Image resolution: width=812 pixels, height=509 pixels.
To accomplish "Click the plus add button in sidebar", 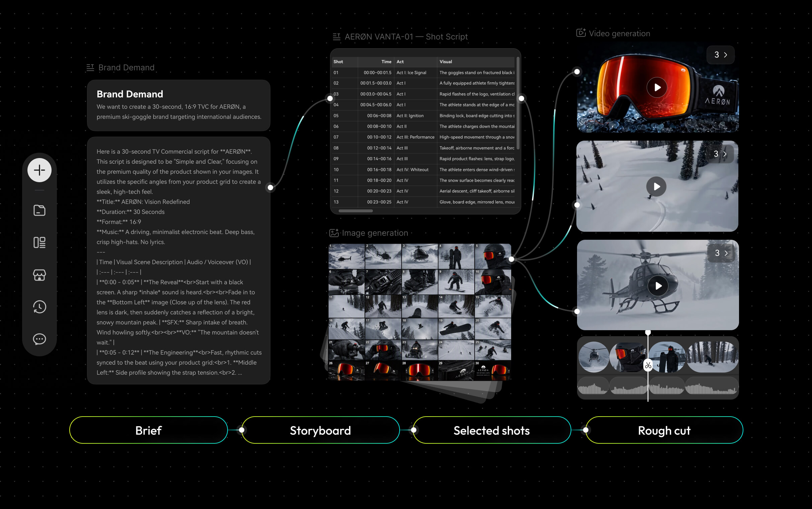I will pos(39,170).
